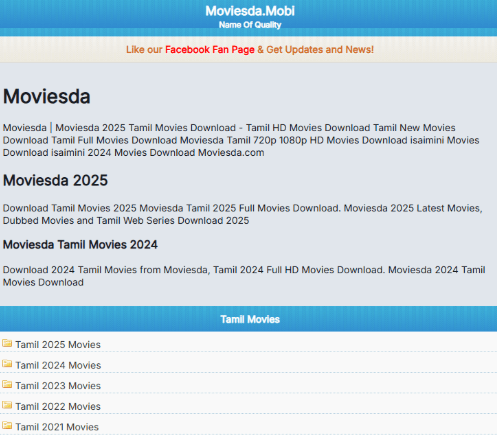
Task: Click the Moviesda.Mobi site title
Action: point(250,11)
